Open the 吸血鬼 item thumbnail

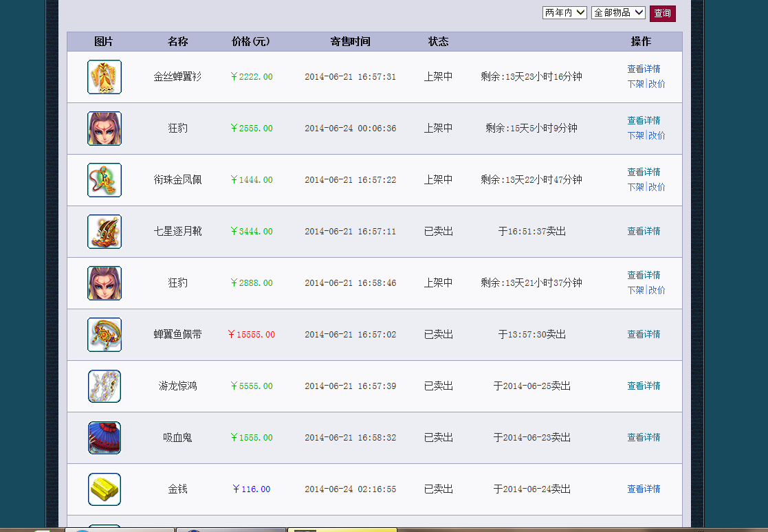point(105,438)
